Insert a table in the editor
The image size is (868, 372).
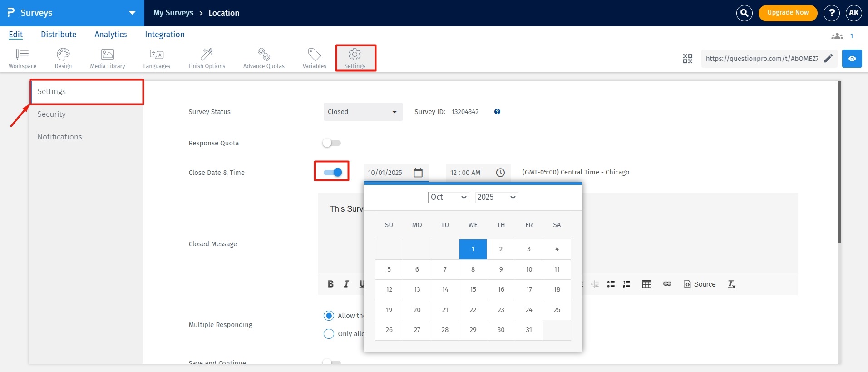point(647,284)
